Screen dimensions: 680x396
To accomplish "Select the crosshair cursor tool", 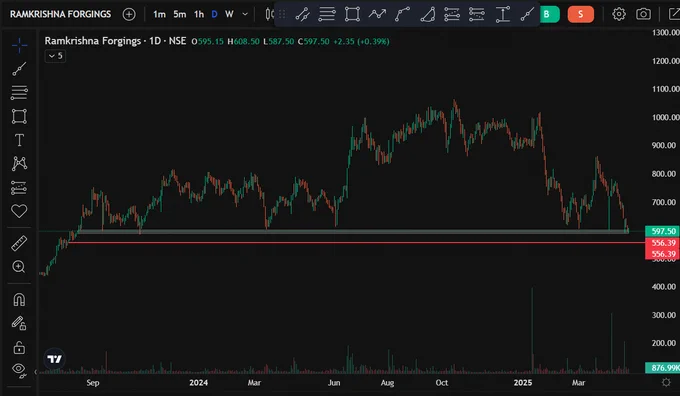I will [x=19, y=45].
